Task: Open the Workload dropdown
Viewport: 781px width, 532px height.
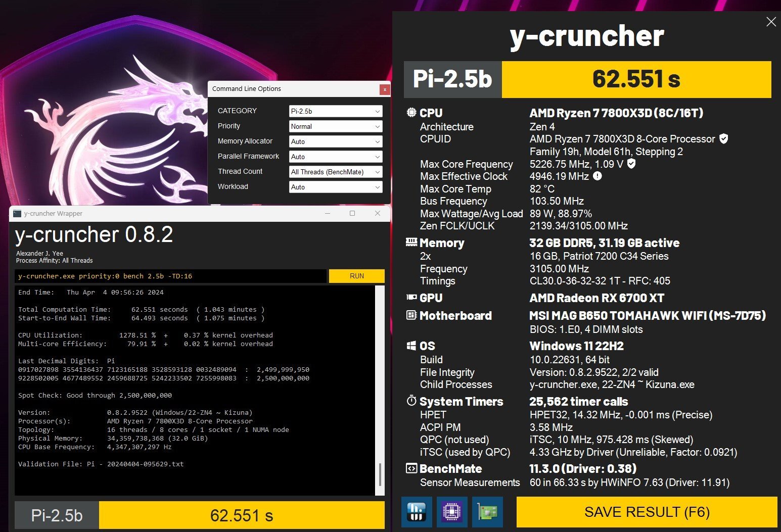Action: [336, 187]
